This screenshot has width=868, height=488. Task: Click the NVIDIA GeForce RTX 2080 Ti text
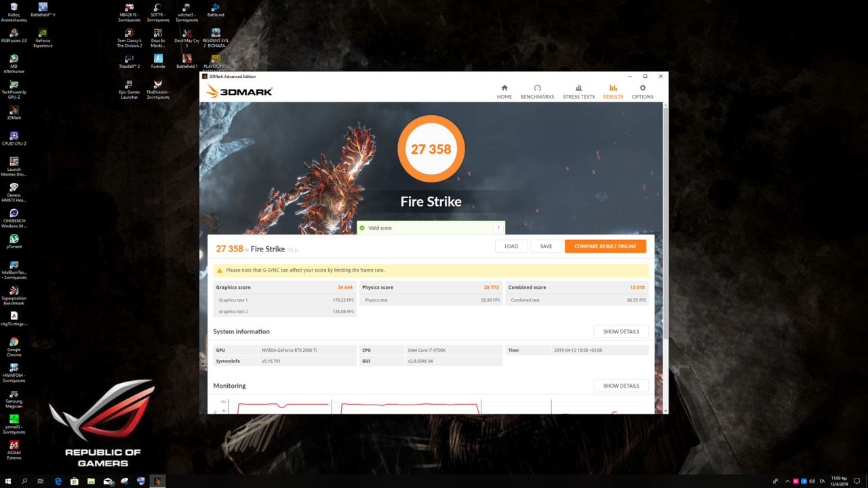click(x=290, y=350)
